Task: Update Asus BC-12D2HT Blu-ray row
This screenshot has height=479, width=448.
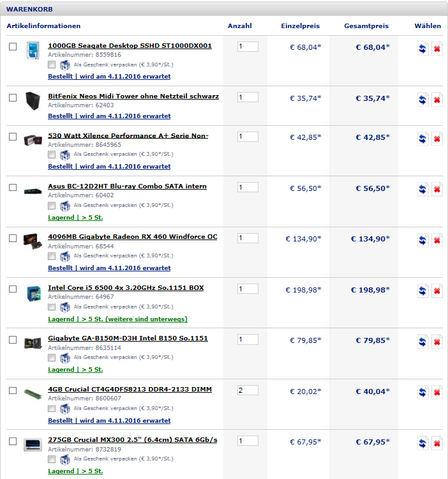Action: (422, 190)
